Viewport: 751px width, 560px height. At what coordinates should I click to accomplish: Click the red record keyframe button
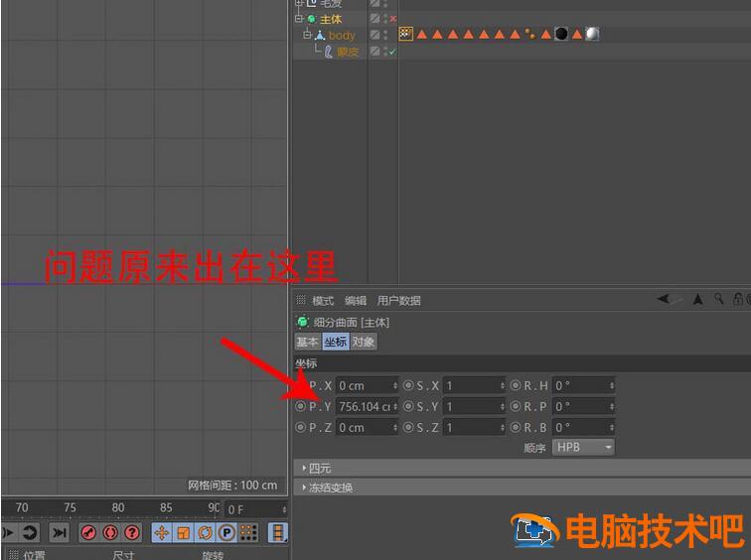pos(88,533)
